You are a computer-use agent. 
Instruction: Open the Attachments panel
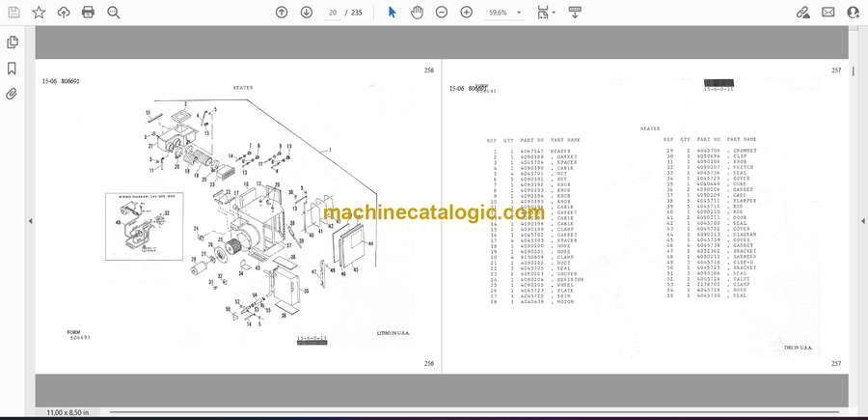click(x=12, y=94)
